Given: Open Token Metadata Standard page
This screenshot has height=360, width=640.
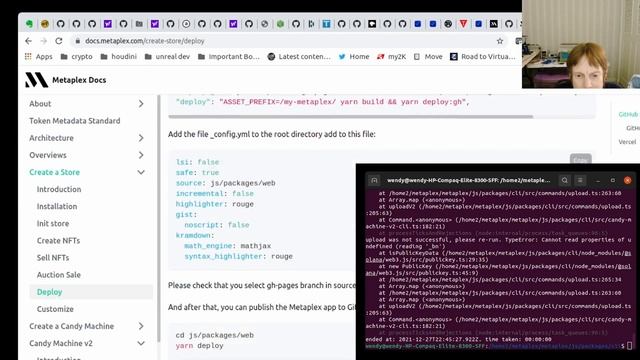Looking at the screenshot, I should click(x=75, y=121).
